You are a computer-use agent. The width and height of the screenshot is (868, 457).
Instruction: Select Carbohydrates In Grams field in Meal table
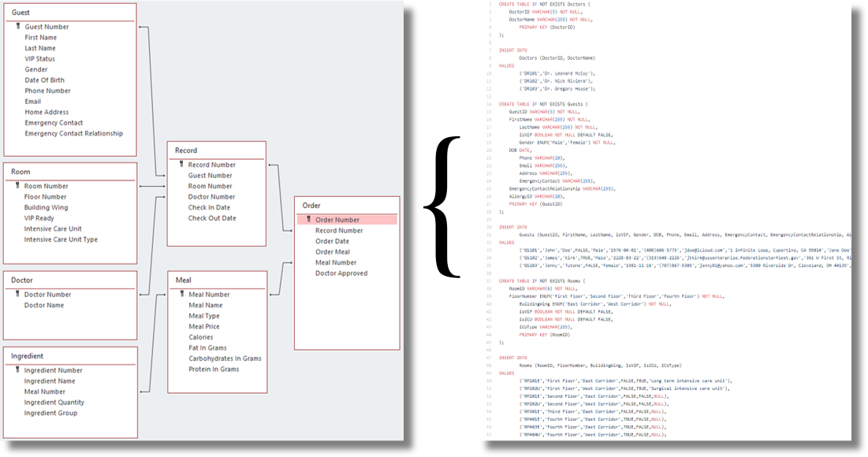225,359
